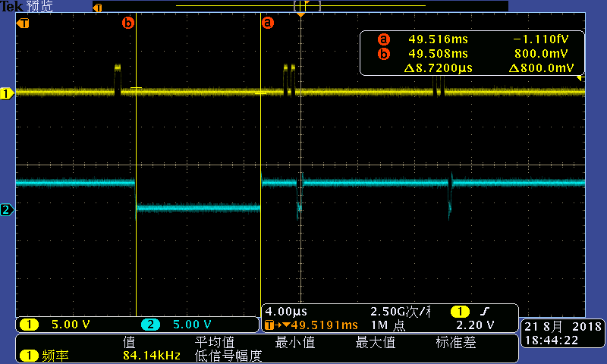Click cursor a time readout 49.516ms
Viewport: 607px width, 364px height.
pos(439,39)
